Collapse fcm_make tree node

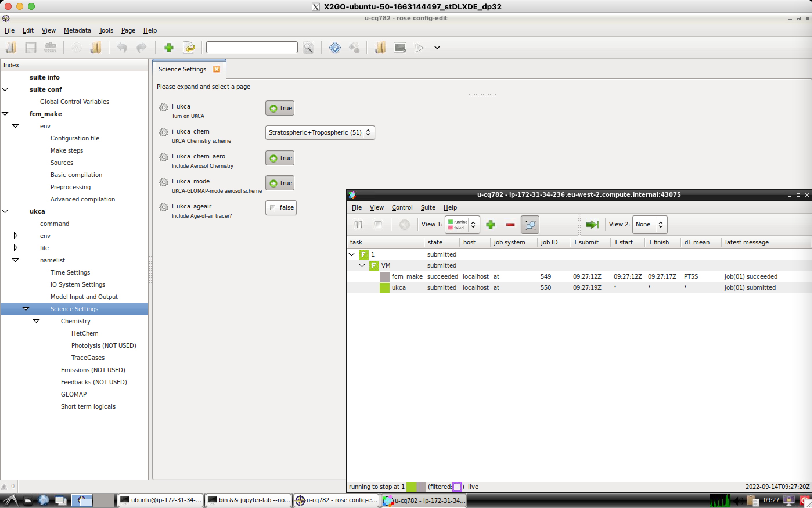(5, 114)
